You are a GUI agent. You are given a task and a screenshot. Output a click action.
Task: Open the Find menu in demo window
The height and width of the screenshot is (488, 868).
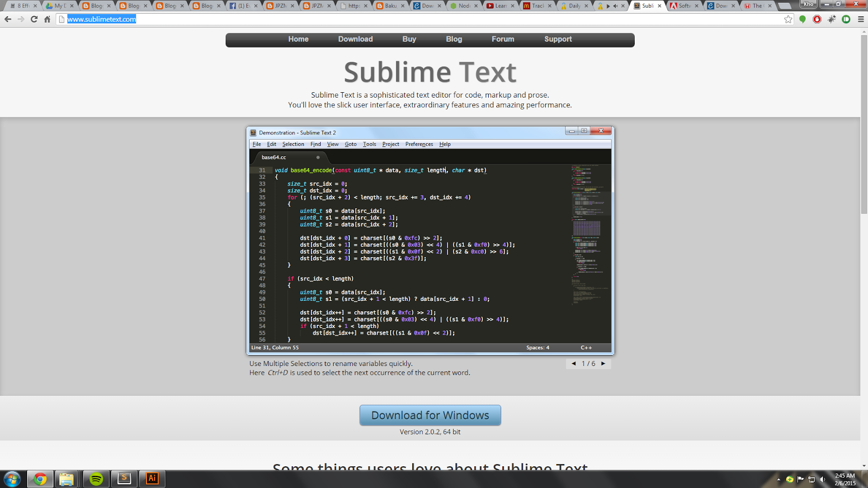316,144
